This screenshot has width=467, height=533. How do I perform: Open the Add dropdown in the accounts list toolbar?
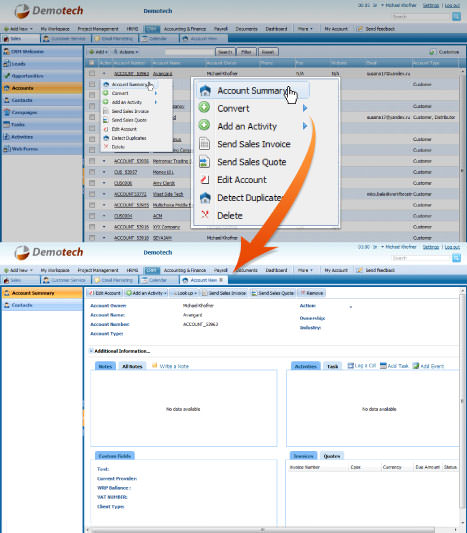[x=98, y=52]
